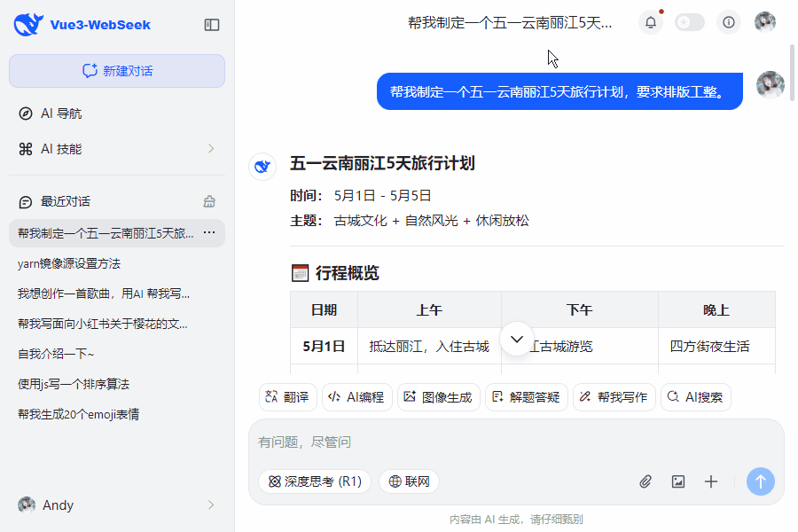Screen dimensions: 798x532
Task: Enable 深度思考 (R1) mode
Action: 315,481
